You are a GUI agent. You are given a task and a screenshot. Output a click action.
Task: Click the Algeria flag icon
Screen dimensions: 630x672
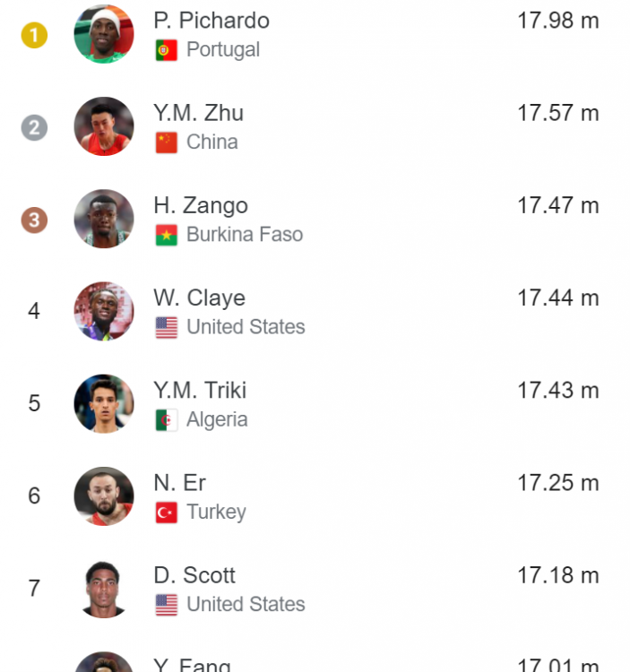167,419
